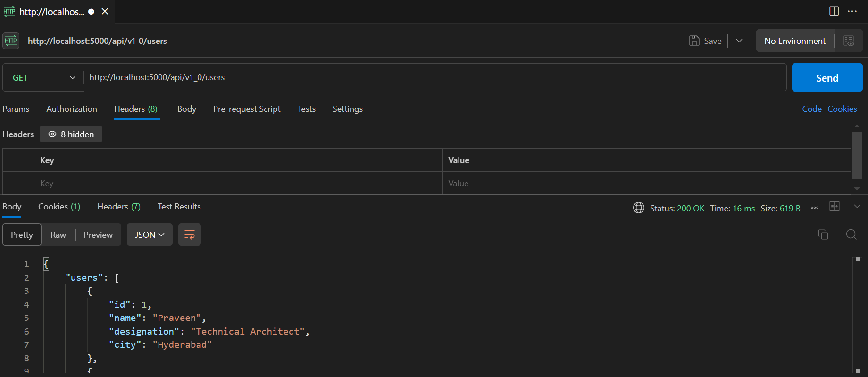The height and width of the screenshot is (377, 868).
Task: Select the Raw view mode
Action: 58,235
